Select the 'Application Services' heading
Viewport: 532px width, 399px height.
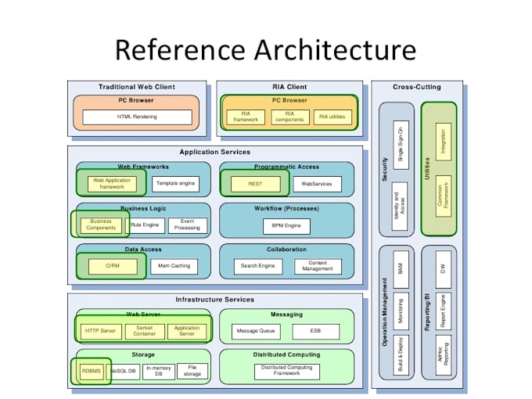pyautogui.click(x=215, y=152)
